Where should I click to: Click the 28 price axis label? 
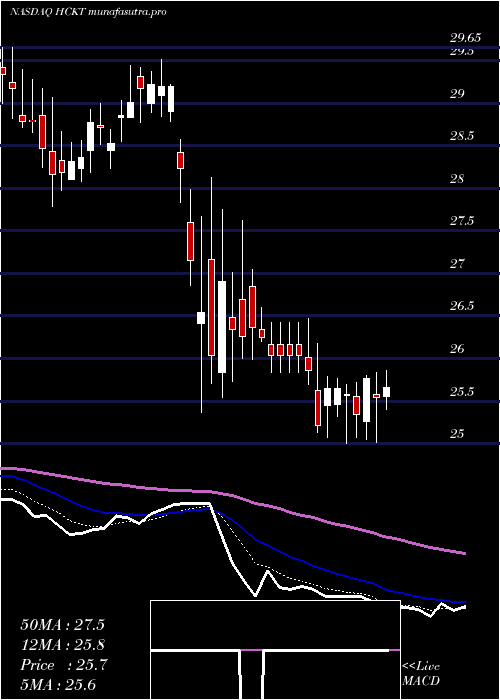pos(457,179)
